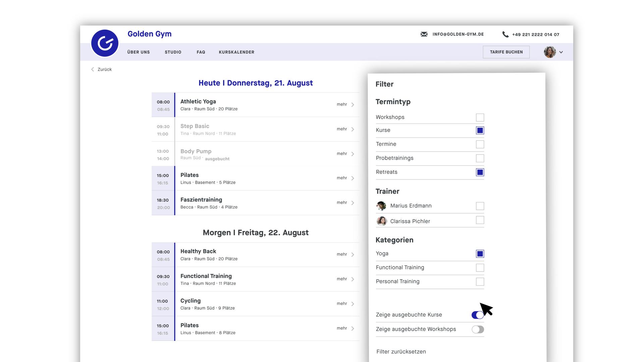Check the Personal Training category checkbox

480,282
